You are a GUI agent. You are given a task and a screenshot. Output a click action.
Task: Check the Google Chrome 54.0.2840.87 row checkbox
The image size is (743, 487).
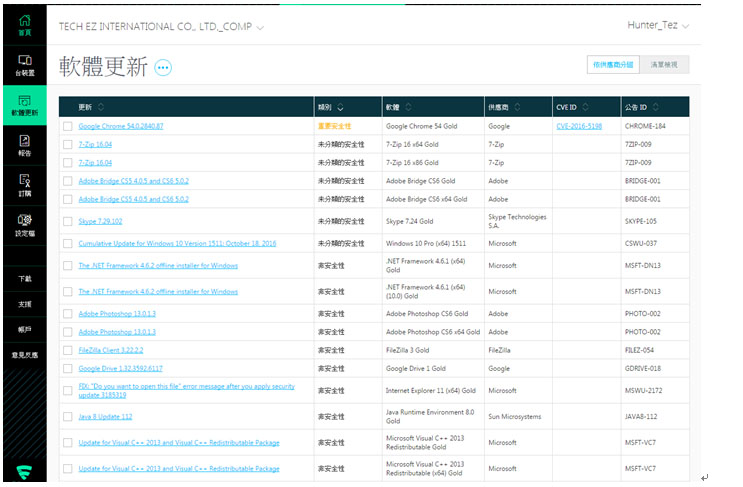68,126
